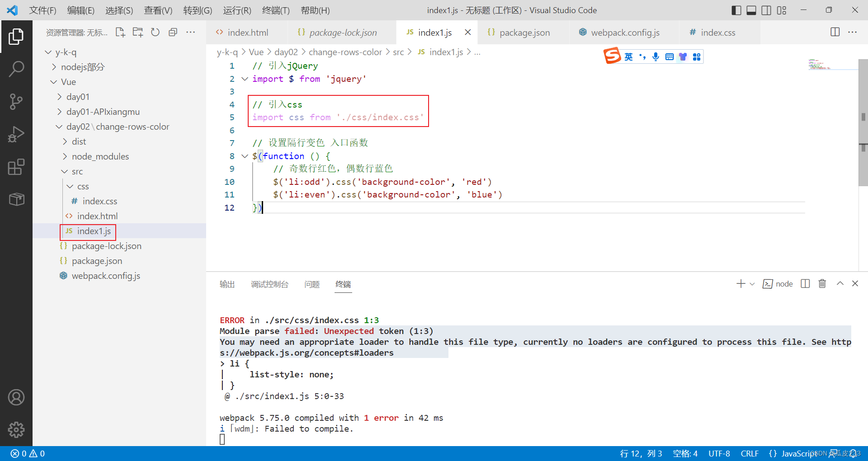Screen dimensions: 868x461
Task: Open Manage settings gear
Action: 16,430
